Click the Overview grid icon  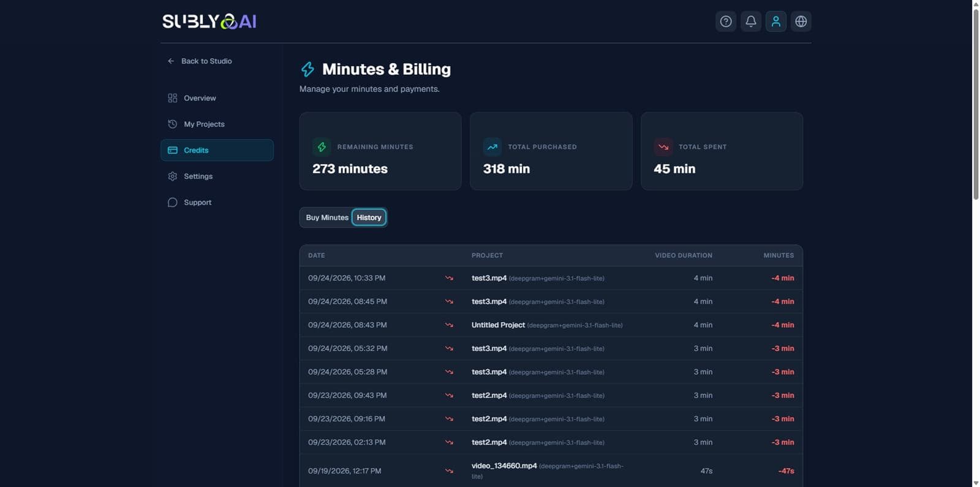(x=173, y=98)
